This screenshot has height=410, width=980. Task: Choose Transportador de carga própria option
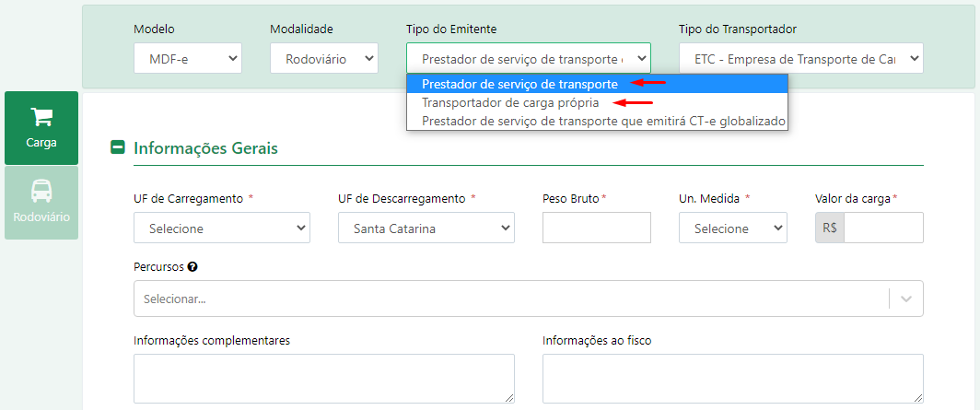597,102
